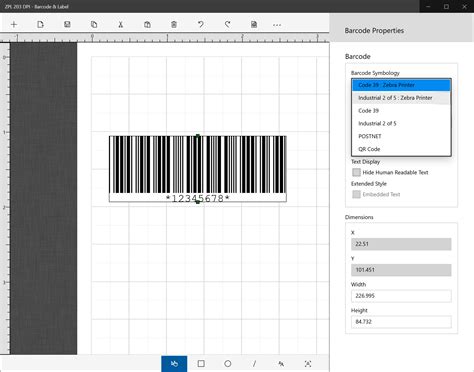Choose the ellipse shape tool

click(x=228, y=364)
